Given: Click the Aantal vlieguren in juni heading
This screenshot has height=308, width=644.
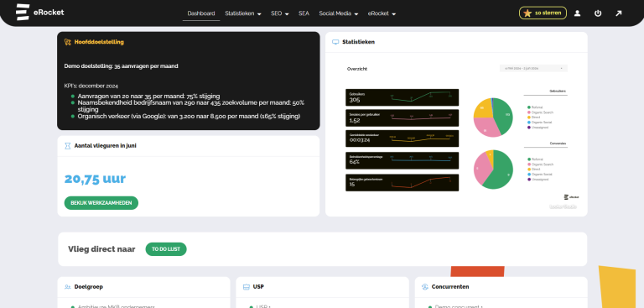Looking at the screenshot, I should 105,145.
